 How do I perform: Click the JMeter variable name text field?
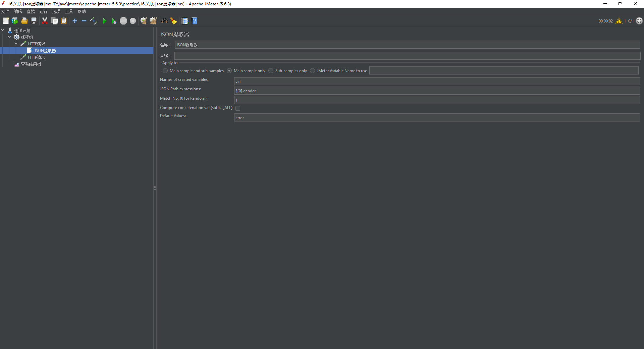pos(504,70)
